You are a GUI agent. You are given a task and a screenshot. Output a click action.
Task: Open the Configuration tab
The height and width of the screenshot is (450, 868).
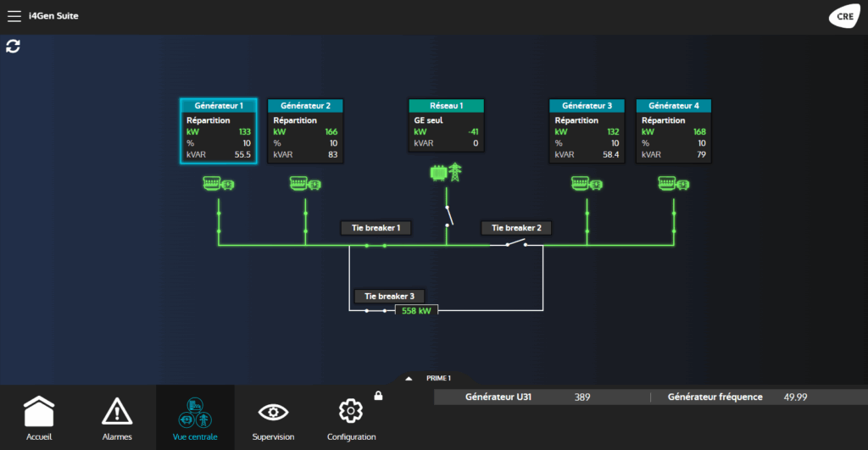point(351,418)
